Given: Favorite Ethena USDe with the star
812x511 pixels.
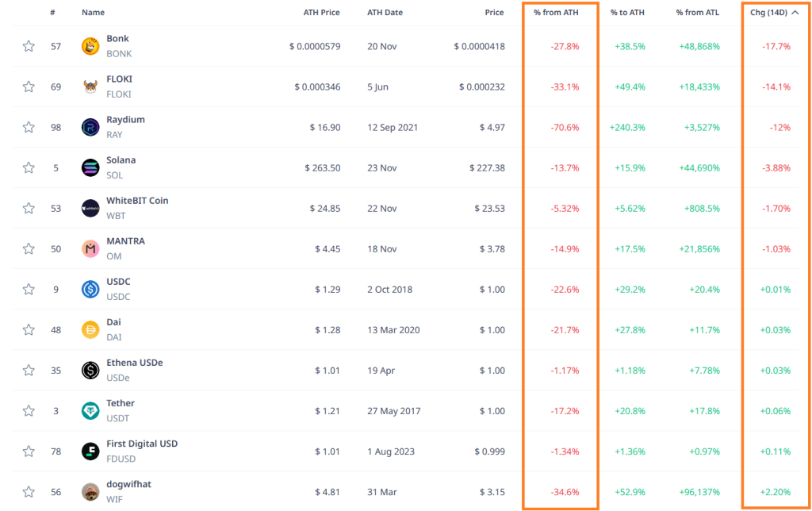Looking at the screenshot, I should pos(29,370).
